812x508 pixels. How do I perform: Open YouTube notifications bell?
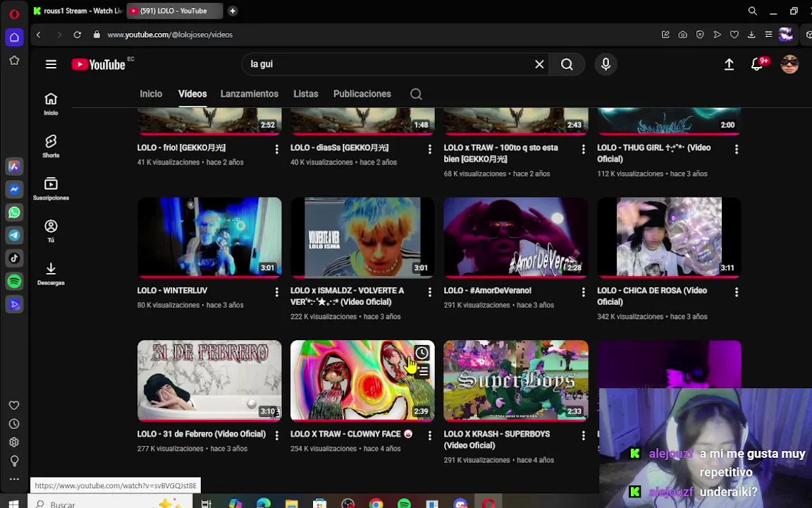tap(756, 64)
